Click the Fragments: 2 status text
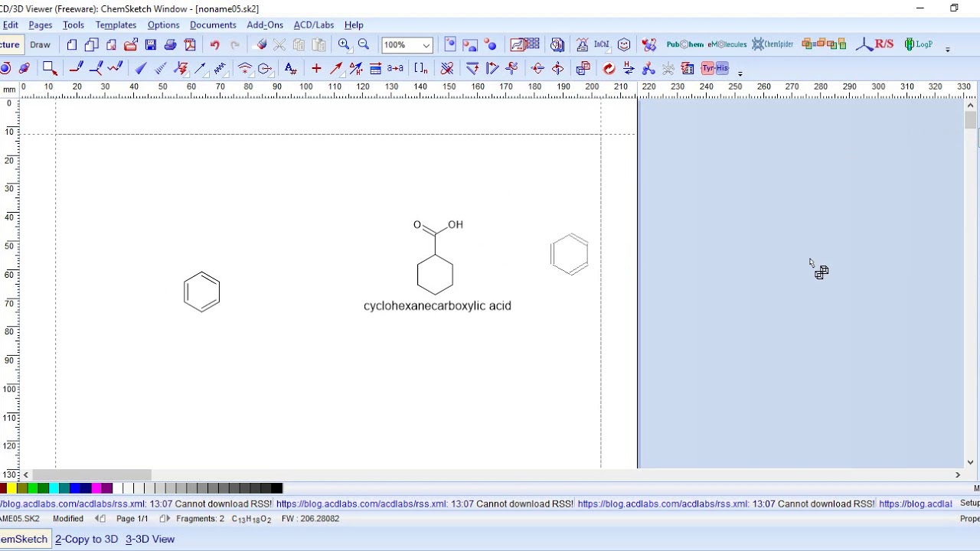Viewport: 980px width, 551px height. [201, 519]
